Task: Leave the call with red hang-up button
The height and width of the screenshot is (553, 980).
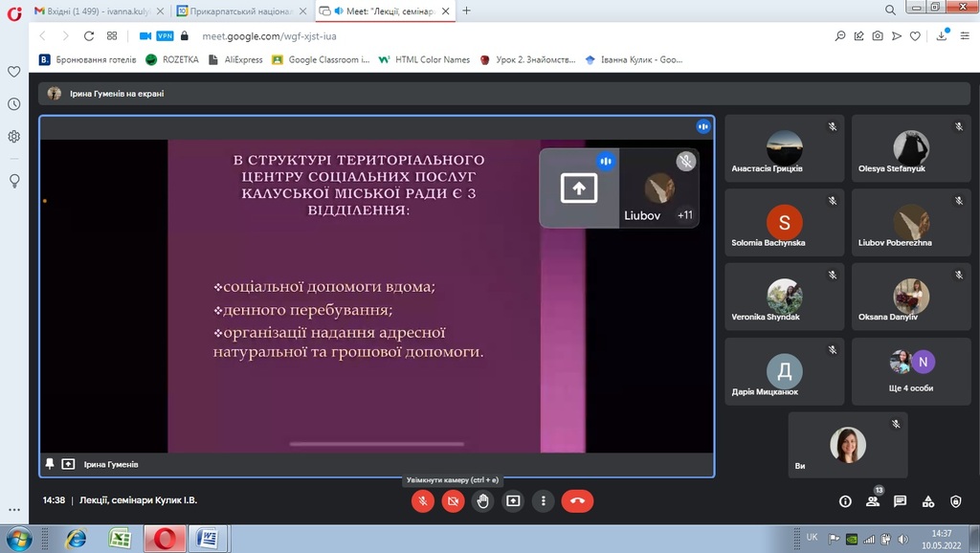Action: [x=577, y=500]
